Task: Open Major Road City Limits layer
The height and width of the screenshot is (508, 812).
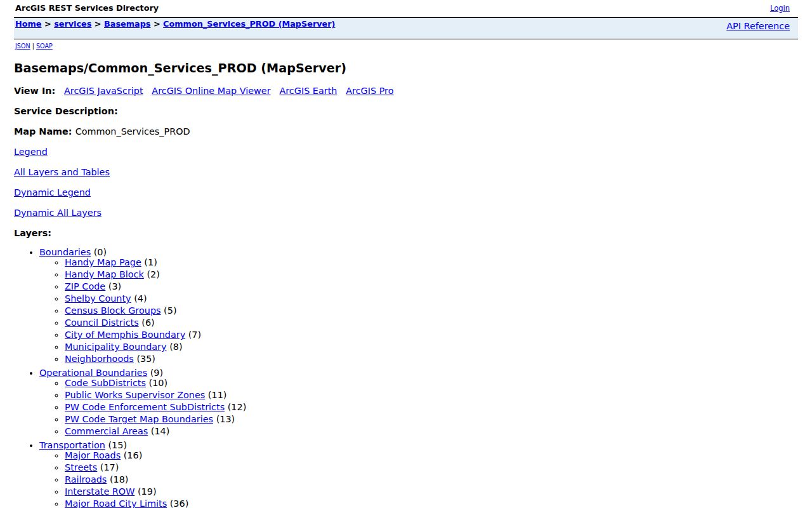Action: (x=115, y=504)
